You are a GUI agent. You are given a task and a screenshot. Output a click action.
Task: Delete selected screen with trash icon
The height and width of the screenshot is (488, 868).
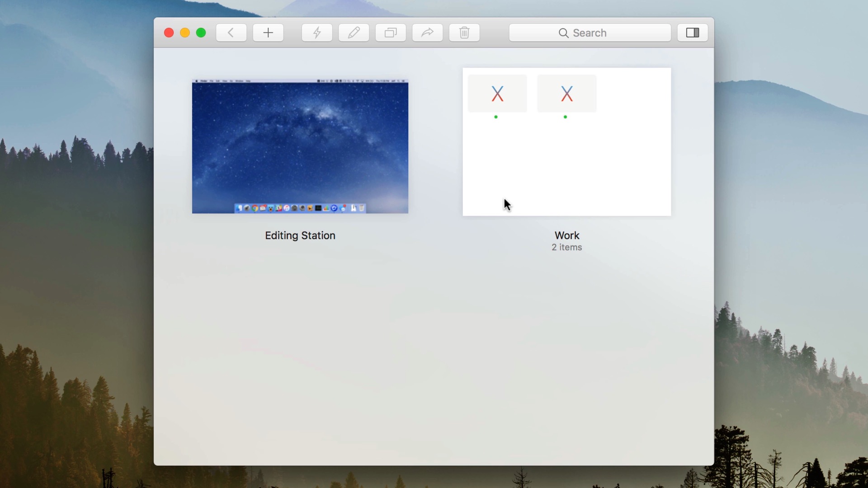pyautogui.click(x=464, y=33)
